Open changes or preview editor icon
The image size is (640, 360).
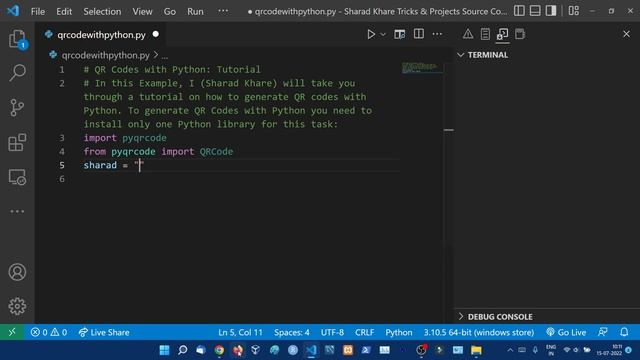pyautogui.click(x=400, y=34)
